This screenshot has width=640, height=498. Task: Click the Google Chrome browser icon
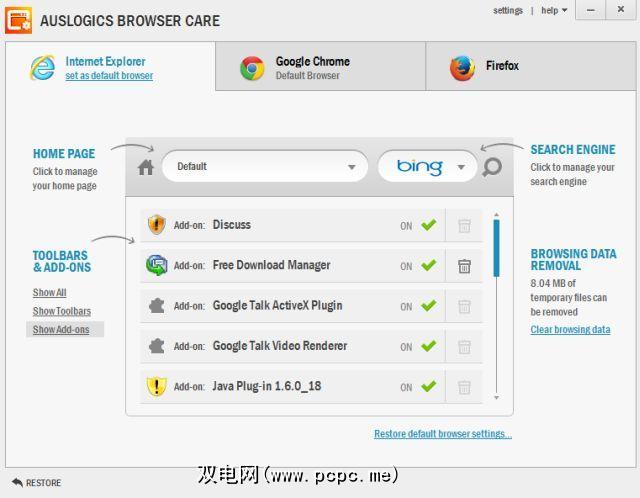click(252, 68)
